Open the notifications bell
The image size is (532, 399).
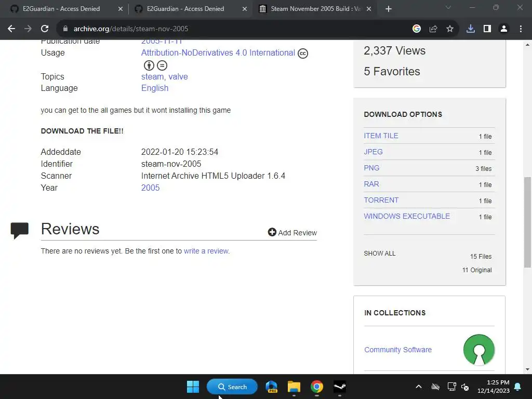[x=518, y=387]
